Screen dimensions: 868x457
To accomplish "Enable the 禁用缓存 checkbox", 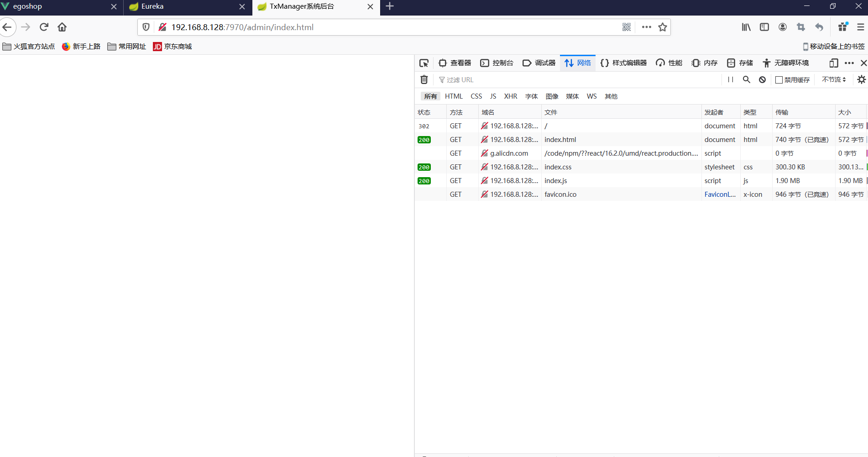I will [779, 80].
